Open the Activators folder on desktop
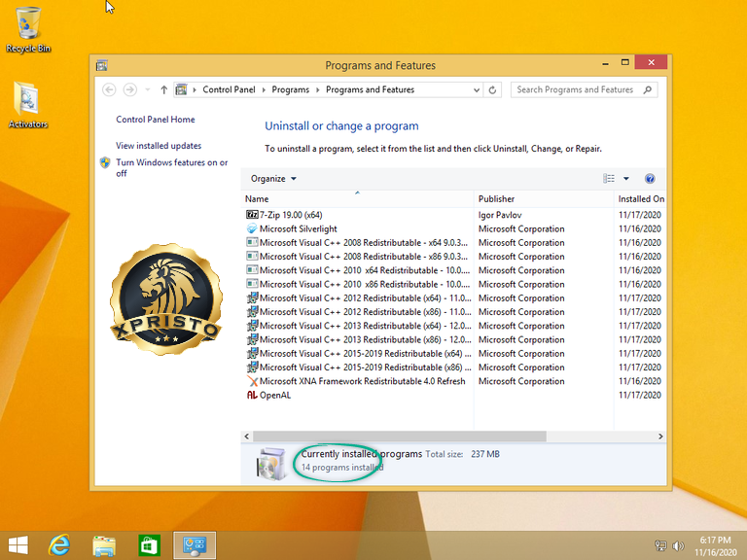 pyautogui.click(x=27, y=105)
